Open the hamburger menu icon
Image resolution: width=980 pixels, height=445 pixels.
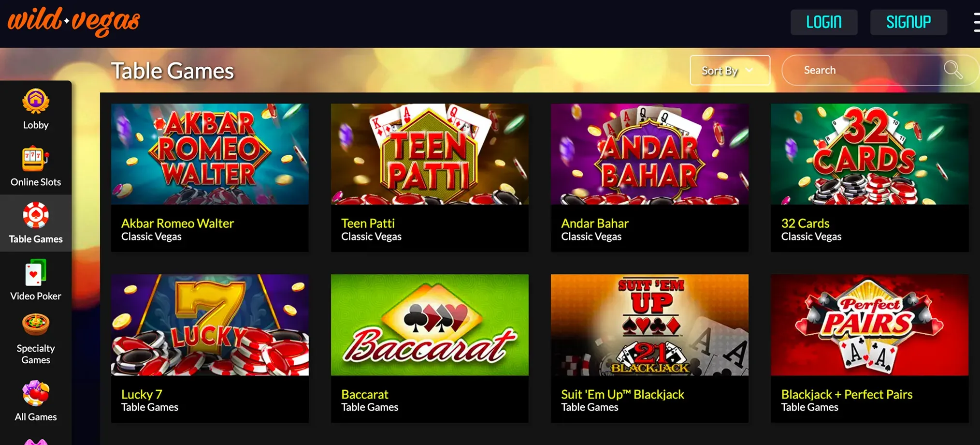[x=976, y=22]
